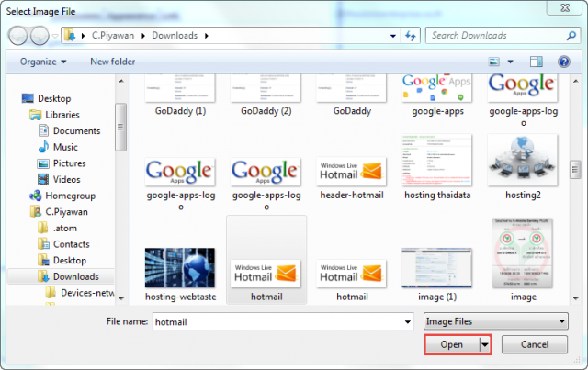Close the Select Image File dialog

pyautogui.click(x=565, y=7)
